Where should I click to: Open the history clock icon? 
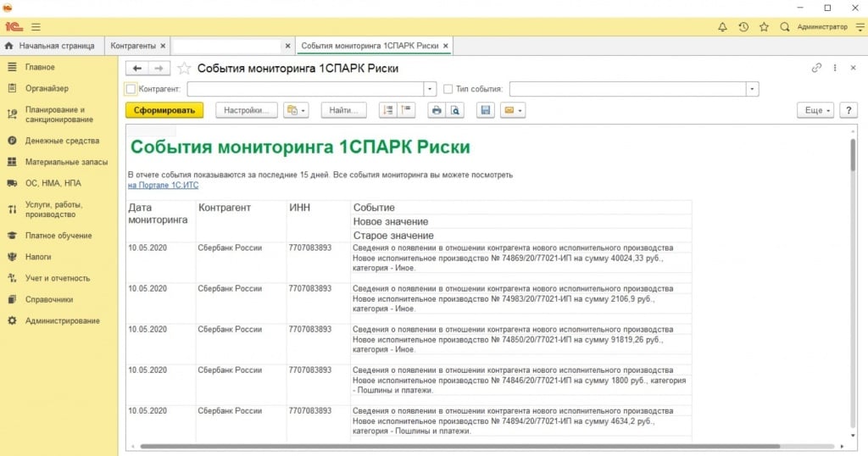[743, 27]
